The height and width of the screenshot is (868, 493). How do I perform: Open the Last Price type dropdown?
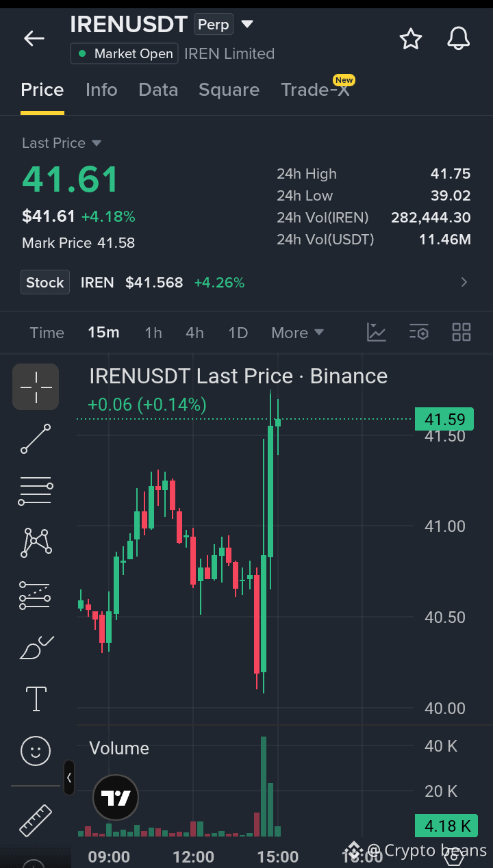[x=62, y=143]
